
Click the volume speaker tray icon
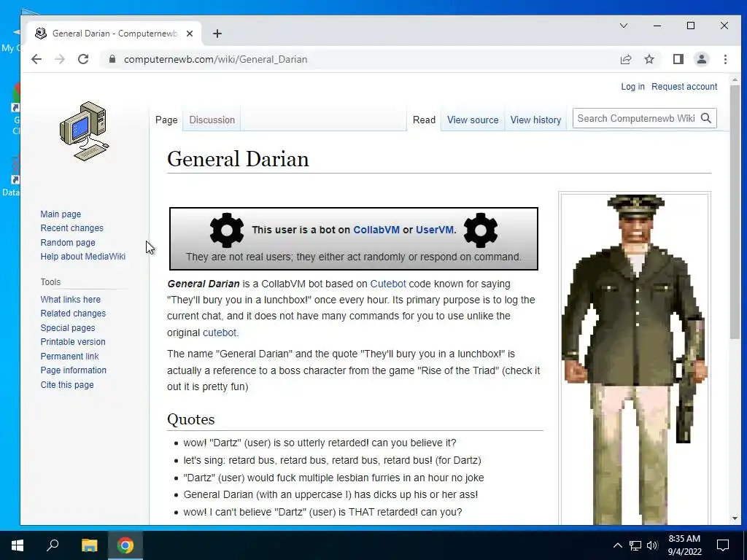652,545
